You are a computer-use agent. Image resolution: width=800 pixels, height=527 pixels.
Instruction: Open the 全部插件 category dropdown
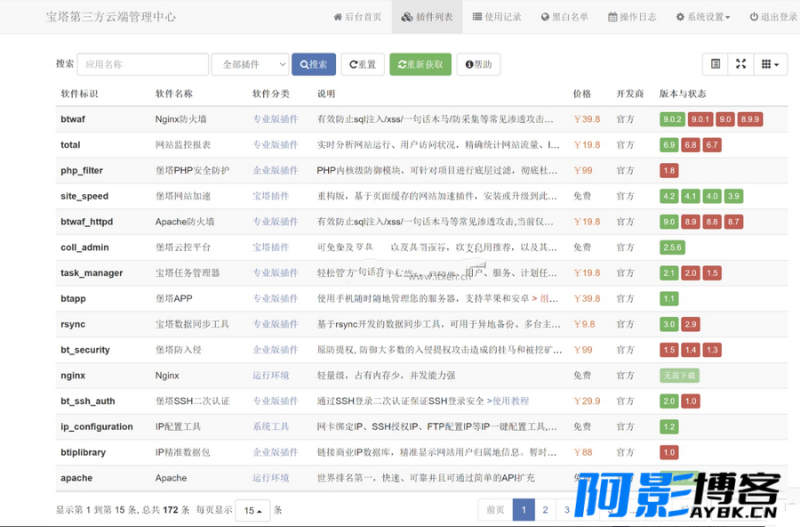pyautogui.click(x=250, y=64)
